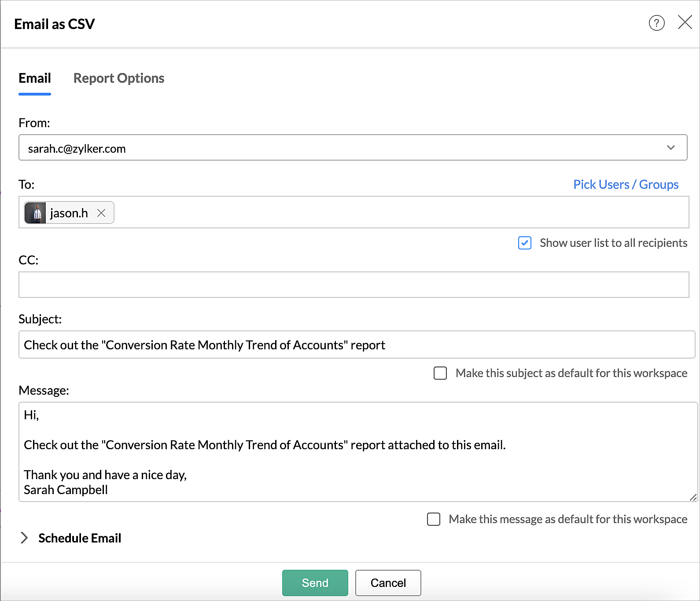Select the sarah.c@zylker.com From combo box
The height and width of the screenshot is (601, 700).
343,148
